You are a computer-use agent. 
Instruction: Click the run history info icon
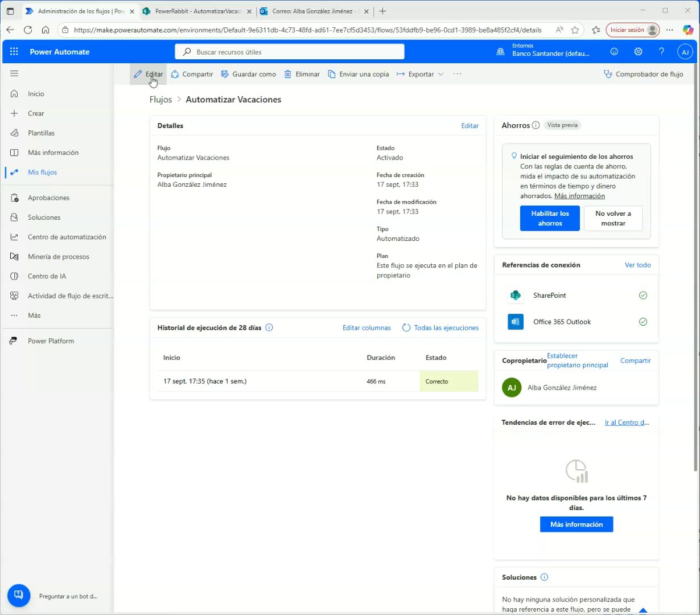coord(269,327)
